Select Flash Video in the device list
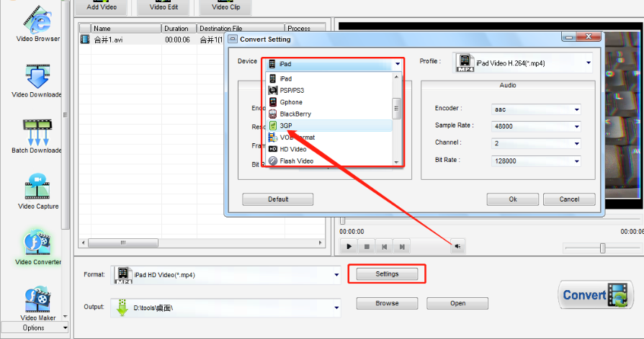Screen dimensions: 644x339 tap(329, 161)
